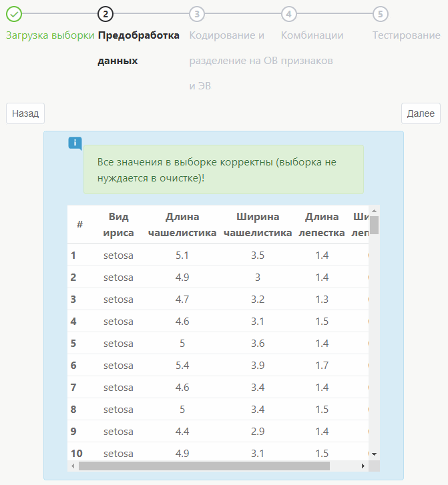This screenshot has width=448, height=485.
Task: Click value 1.3 in row 3
Action: [x=322, y=300]
